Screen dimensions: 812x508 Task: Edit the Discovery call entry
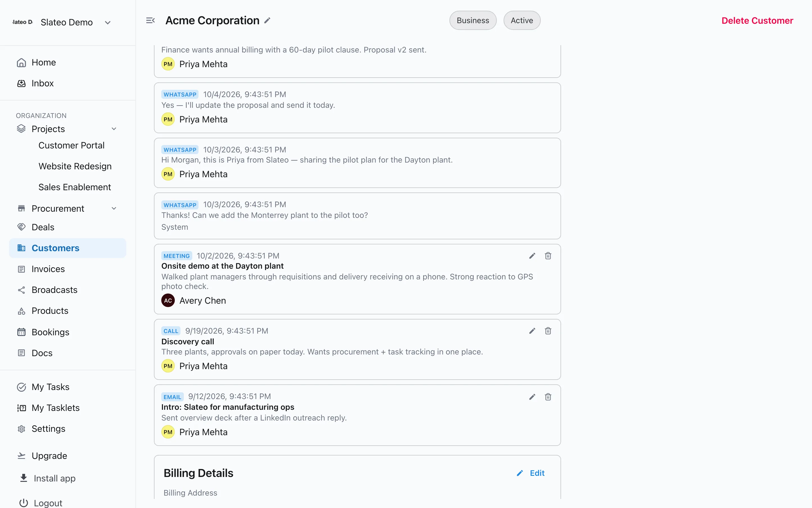pyautogui.click(x=532, y=331)
